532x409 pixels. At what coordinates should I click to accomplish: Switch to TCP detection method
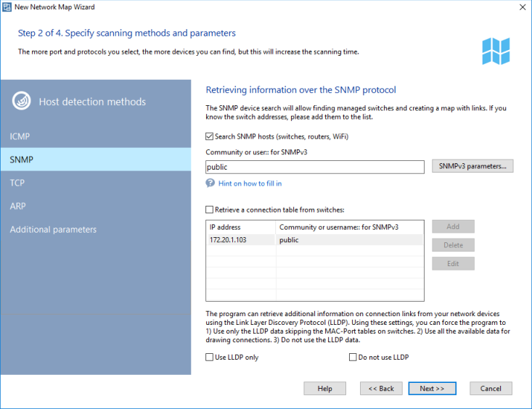coord(17,183)
